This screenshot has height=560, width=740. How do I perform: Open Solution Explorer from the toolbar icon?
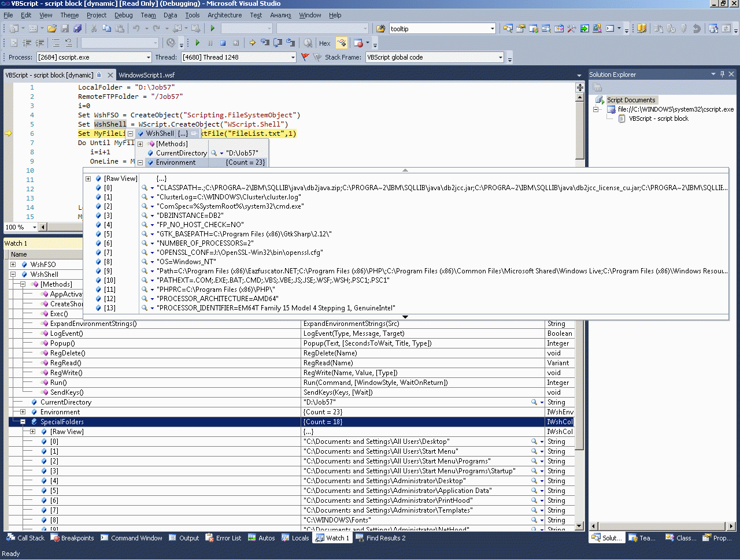(508, 28)
